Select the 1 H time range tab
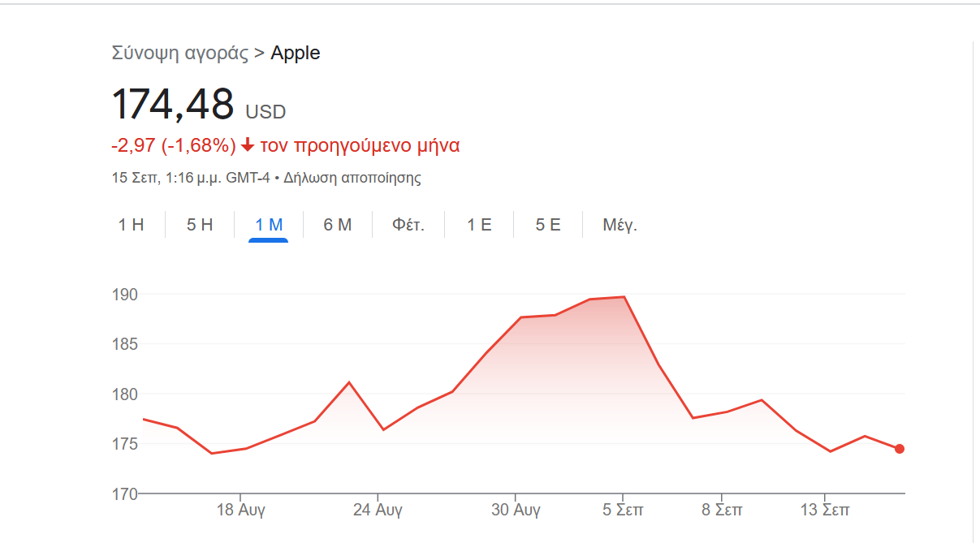980x543 pixels. [131, 225]
